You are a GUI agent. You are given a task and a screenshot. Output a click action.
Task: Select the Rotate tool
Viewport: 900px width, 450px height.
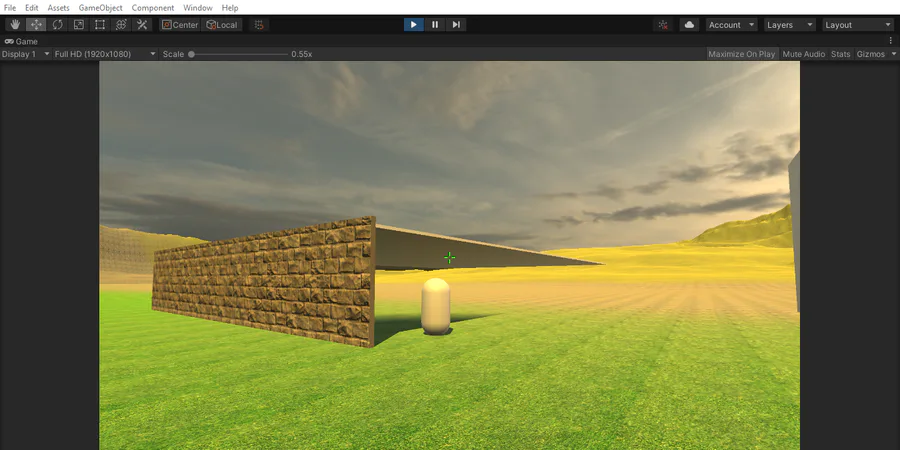[57, 25]
